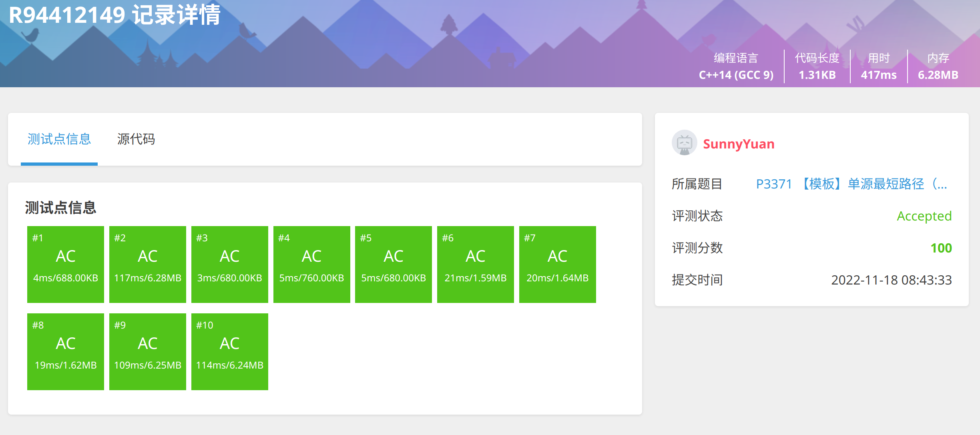
Task: Click test case #7 green tile
Action: pyautogui.click(x=557, y=264)
